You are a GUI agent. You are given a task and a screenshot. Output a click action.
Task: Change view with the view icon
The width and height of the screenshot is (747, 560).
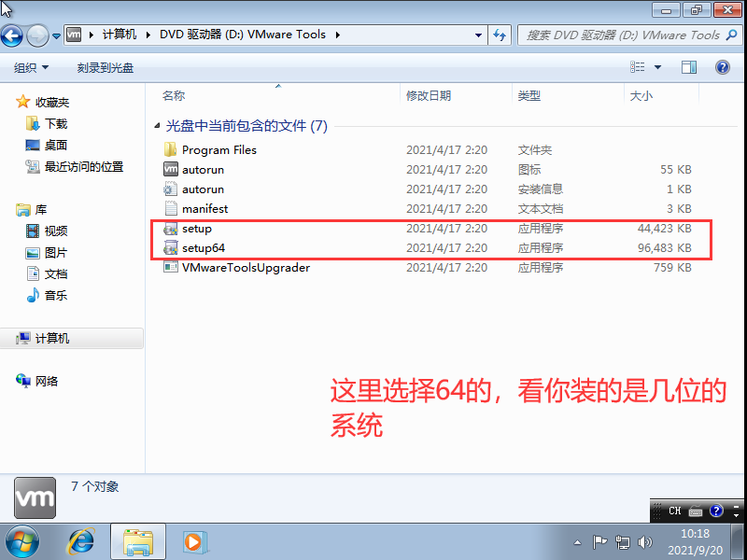coord(638,67)
